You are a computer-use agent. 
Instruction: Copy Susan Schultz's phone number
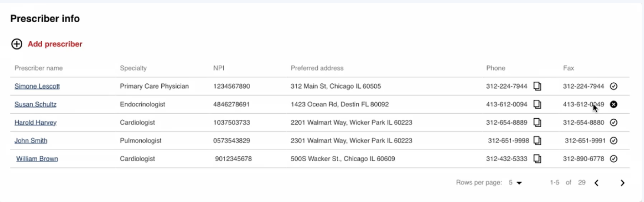pos(537,104)
